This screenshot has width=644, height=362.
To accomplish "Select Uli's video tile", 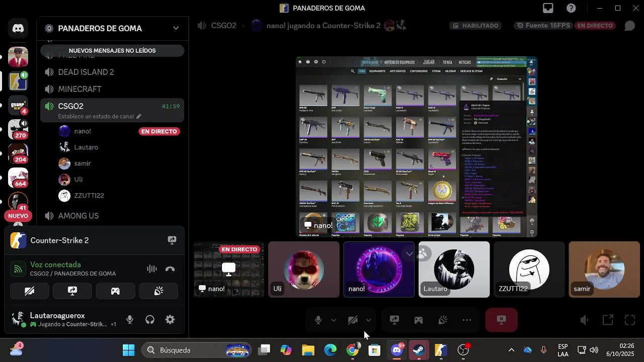I will click(x=304, y=269).
